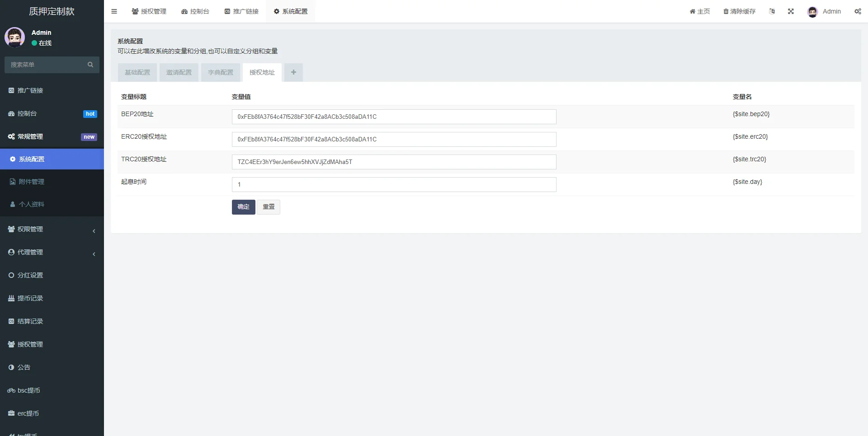Image resolution: width=868 pixels, height=436 pixels.
Task: Switch to the 字典配置 tab
Action: (x=221, y=72)
